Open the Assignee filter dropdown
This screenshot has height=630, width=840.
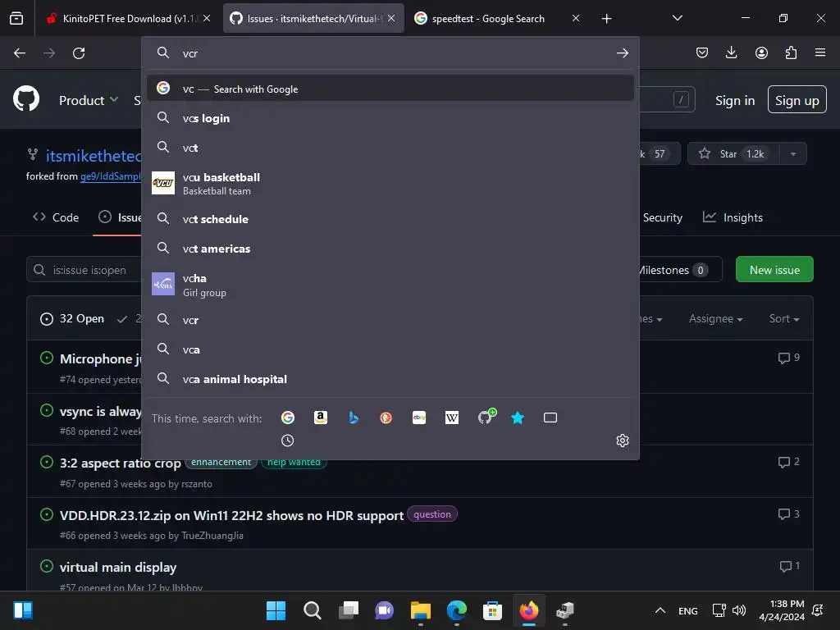[715, 319]
